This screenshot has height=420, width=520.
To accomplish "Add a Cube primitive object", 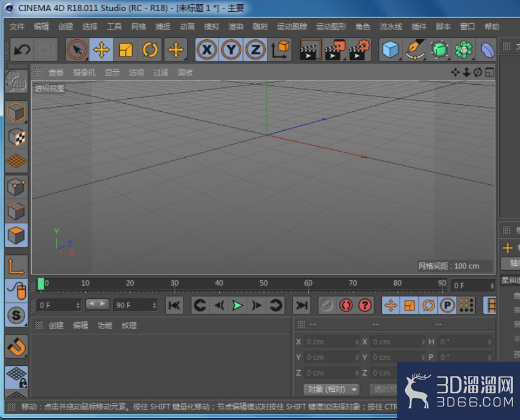I will [390, 50].
